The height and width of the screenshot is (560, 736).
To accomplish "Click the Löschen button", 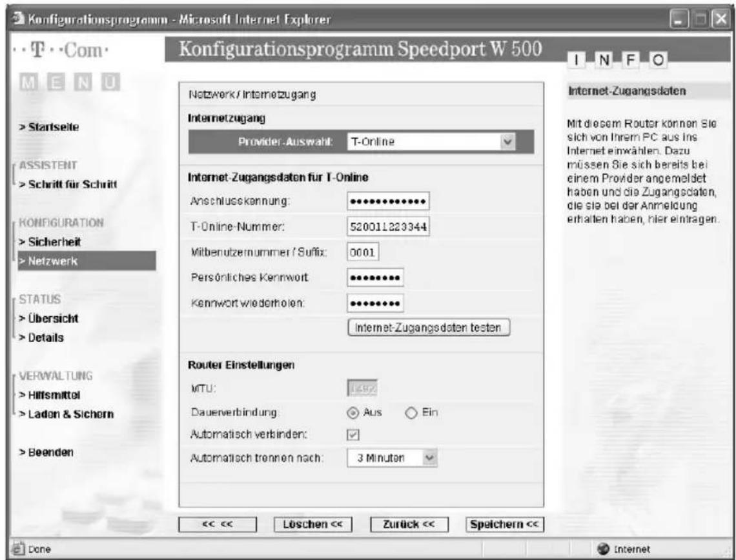I will tap(312, 525).
